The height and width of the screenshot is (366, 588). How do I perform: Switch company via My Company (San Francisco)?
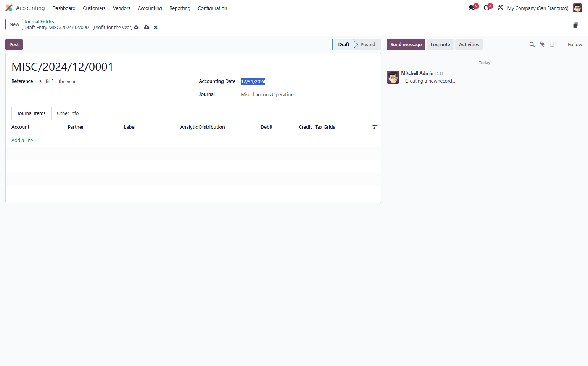pos(538,8)
